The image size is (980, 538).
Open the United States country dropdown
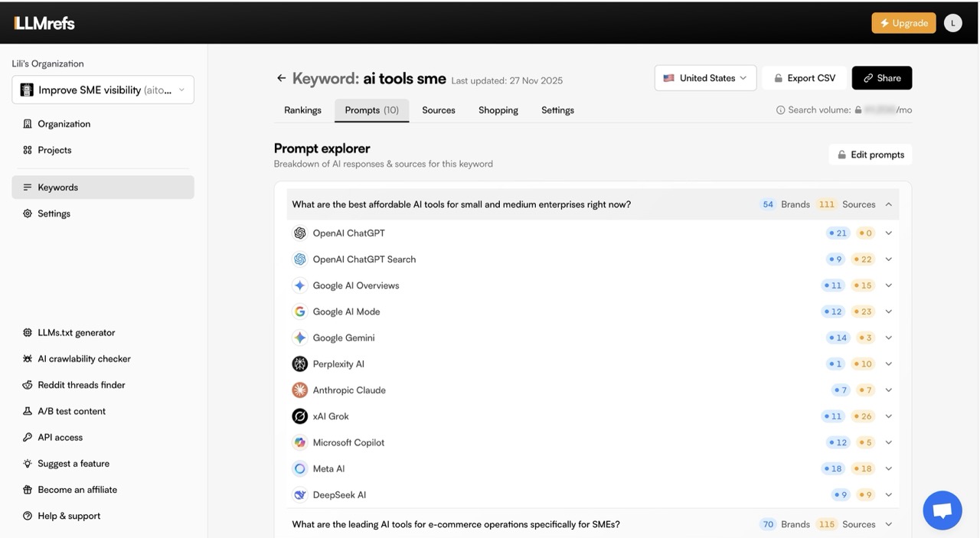tap(704, 77)
